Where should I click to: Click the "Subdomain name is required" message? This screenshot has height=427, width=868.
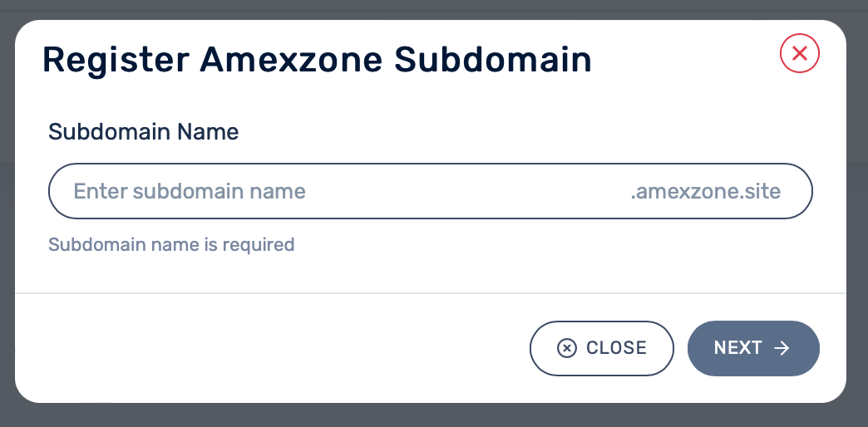(x=171, y=244)
